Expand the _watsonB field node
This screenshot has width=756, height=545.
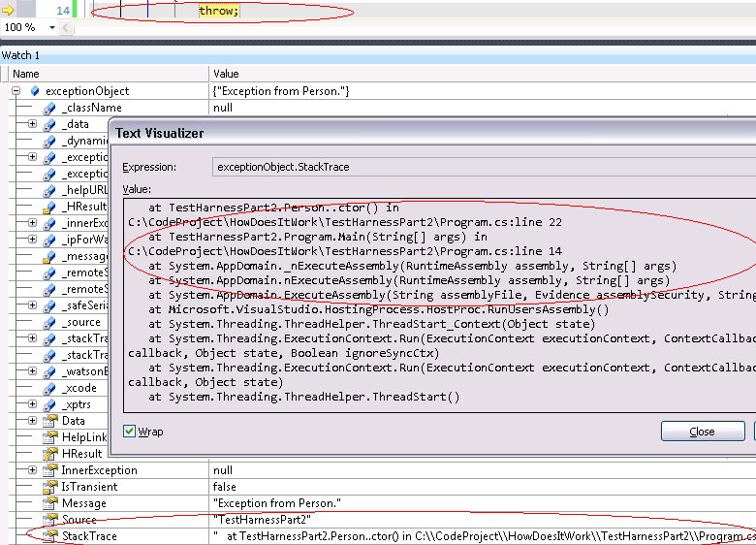tap(32, 370)
